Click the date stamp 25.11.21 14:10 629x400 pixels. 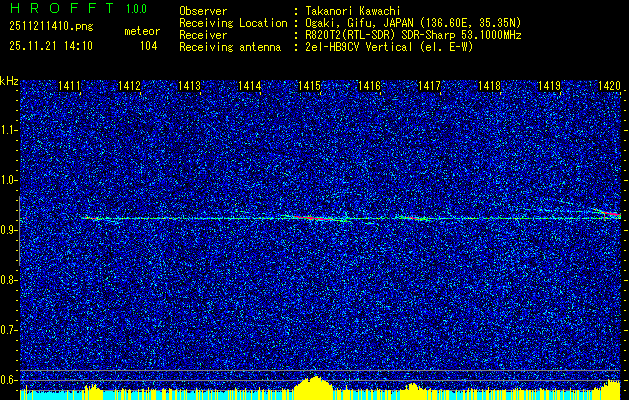[51, 46]
